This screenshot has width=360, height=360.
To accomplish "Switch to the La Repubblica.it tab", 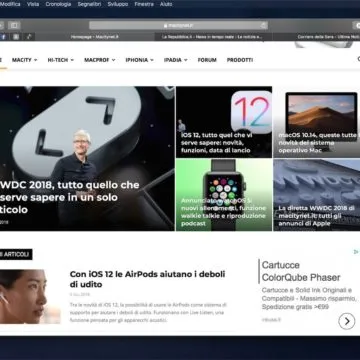I will [x=213, y=37].
